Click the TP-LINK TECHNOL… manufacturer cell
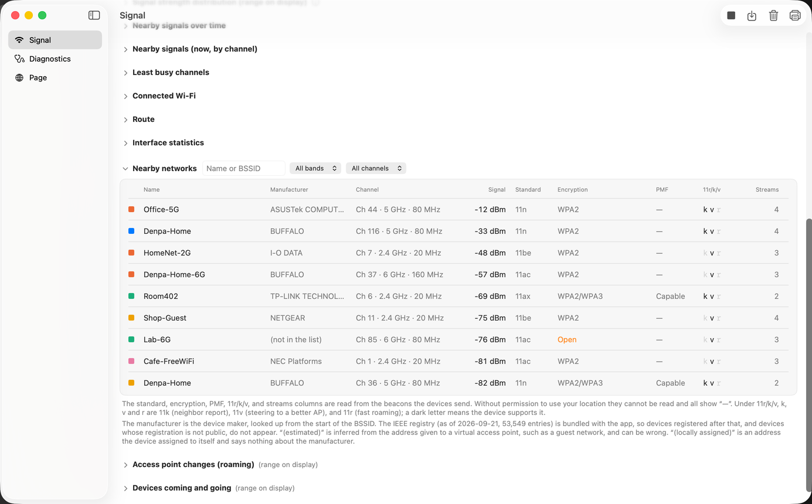 [307, 296]
